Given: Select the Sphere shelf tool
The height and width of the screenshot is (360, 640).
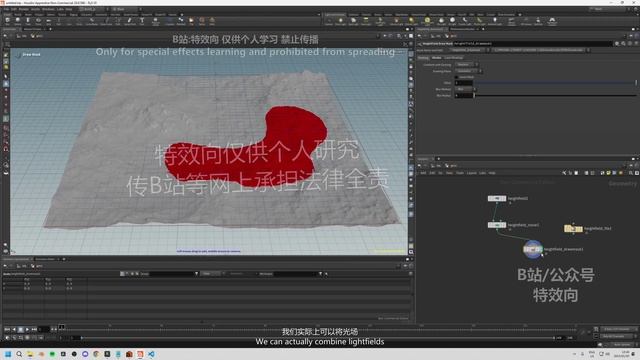Looking at the screenshot, I should click(18, 21).
